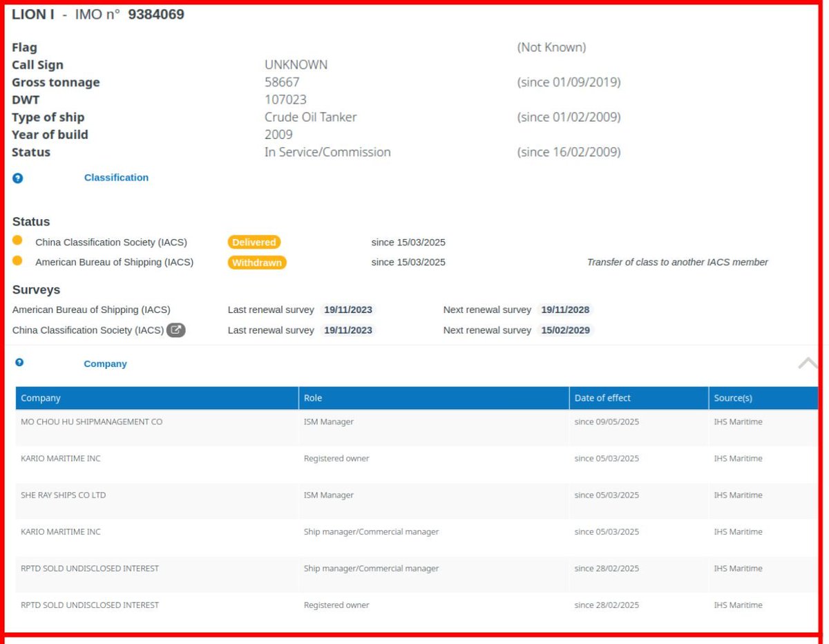Click the Delivered status badge

tap(254, 243)
